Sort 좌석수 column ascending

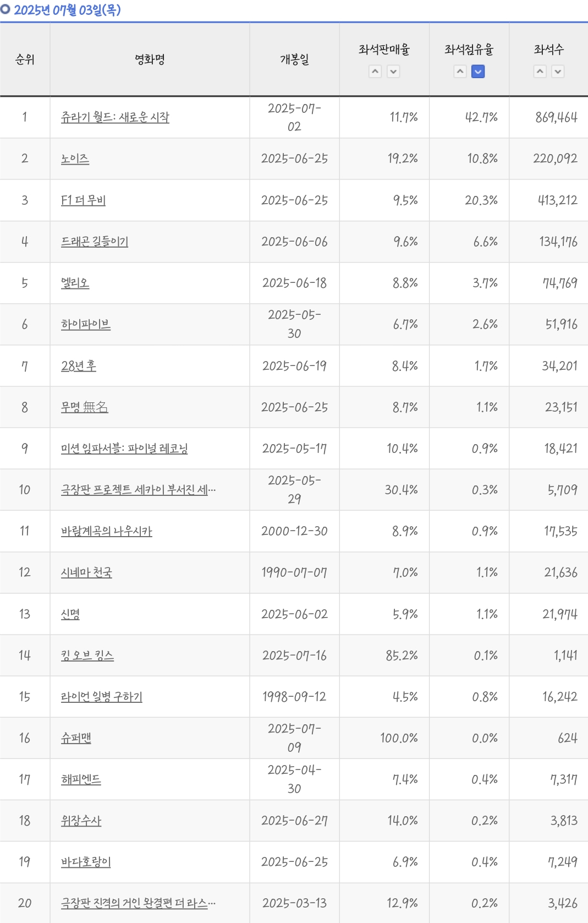tap(540, 72)
